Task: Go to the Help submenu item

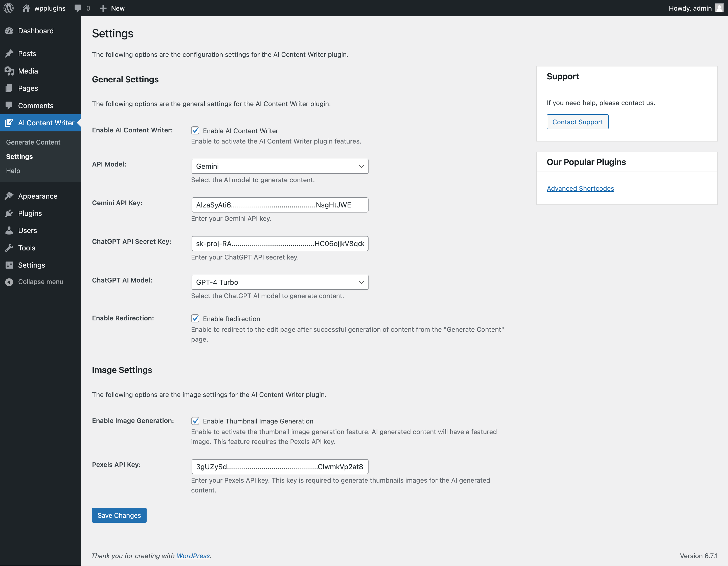Action: tap(13, 171)
